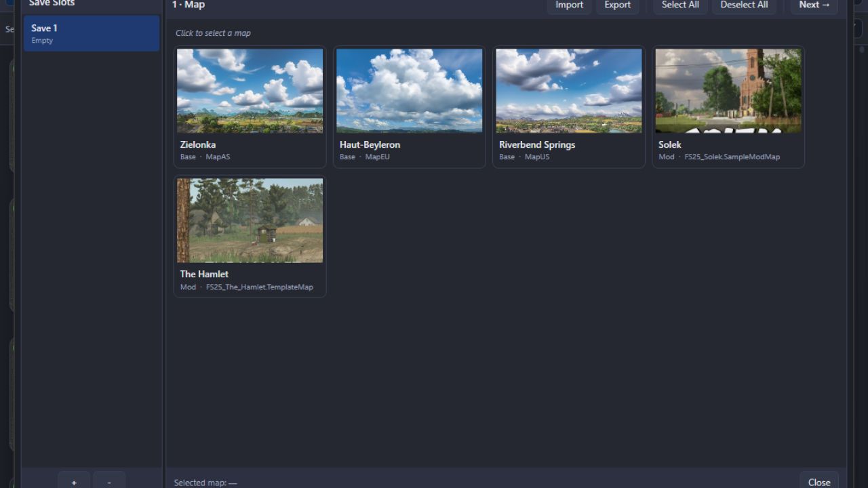Click the '1 · Map' step header
Screen dimensions: 868x488
188,5
